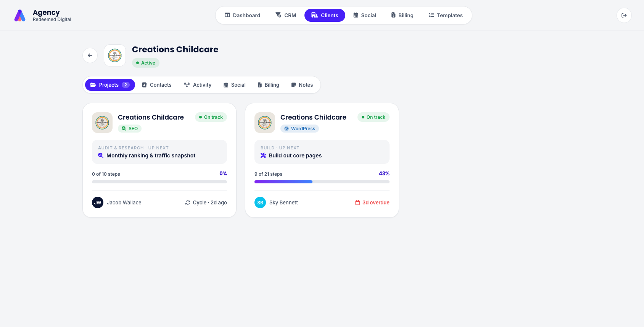Click the tools icon beside Build out core pages
Screen dimensions: 644x327
(x=263, y=155)
